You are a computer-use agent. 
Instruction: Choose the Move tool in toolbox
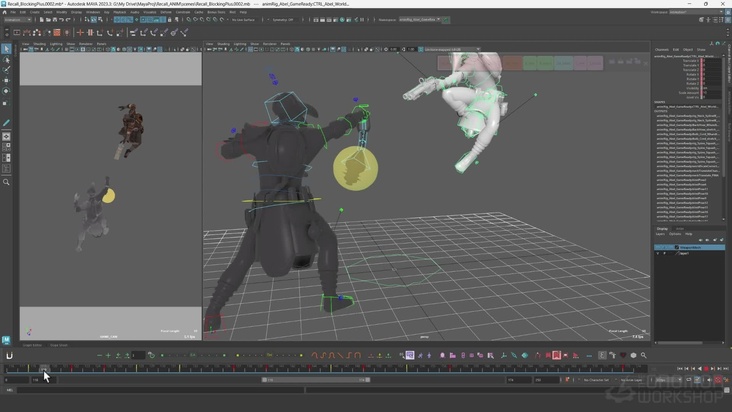(6, 80)
